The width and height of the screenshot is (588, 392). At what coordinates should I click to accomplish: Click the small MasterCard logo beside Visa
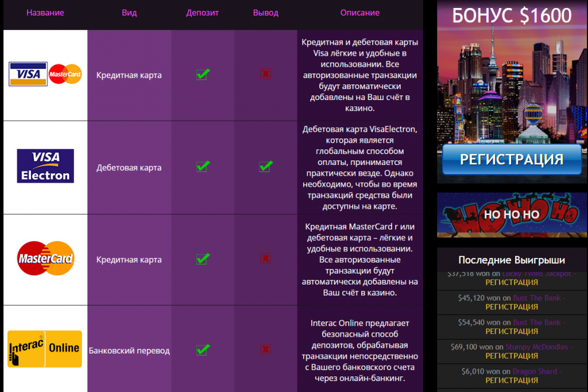click(65, 74)
